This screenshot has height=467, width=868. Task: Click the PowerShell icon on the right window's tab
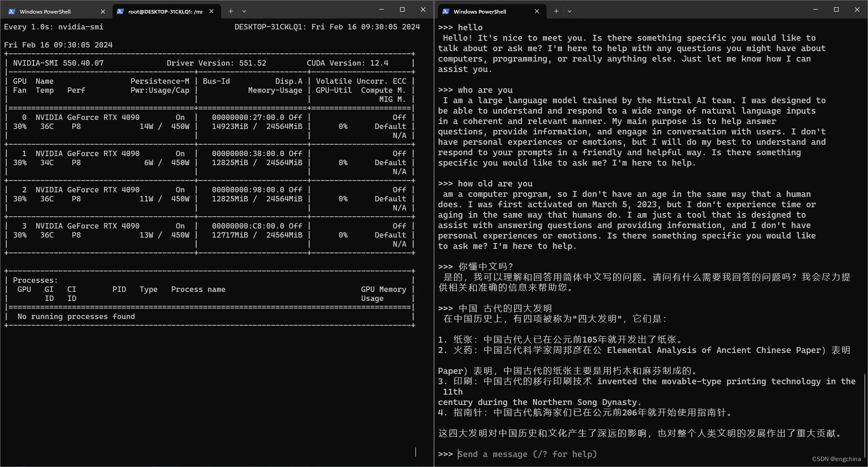[446, 11]
